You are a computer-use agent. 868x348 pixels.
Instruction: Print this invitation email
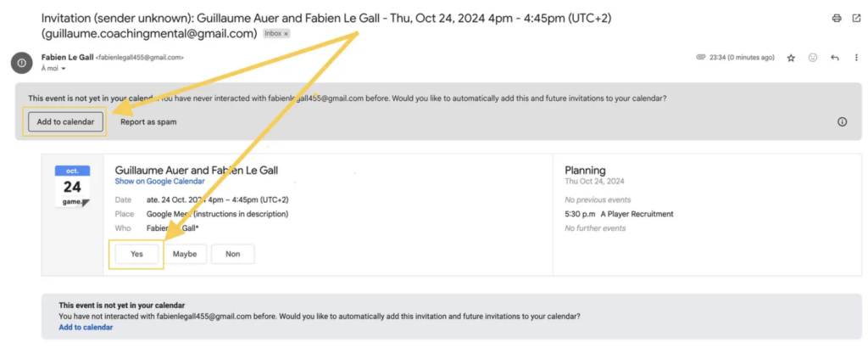tap(837, 19)
